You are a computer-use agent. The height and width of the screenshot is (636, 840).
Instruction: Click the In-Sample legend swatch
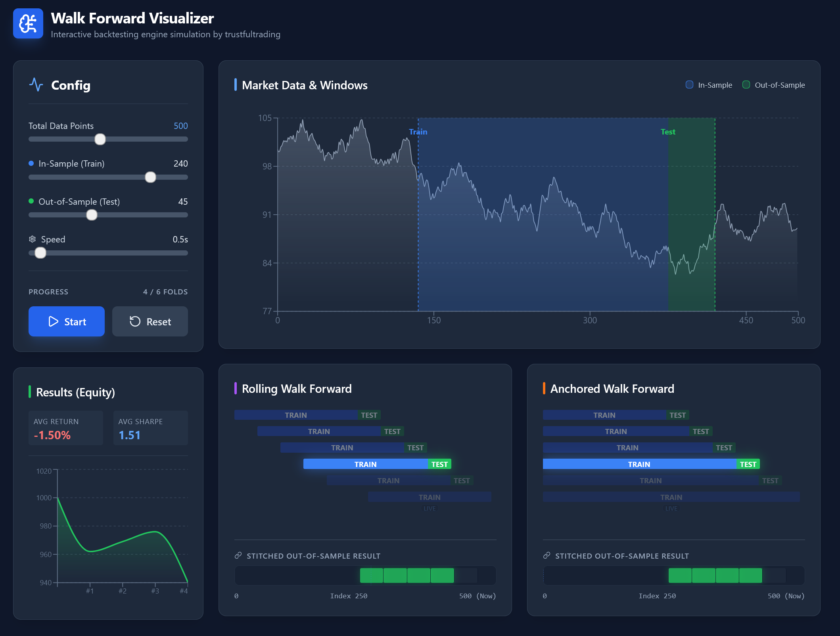[x=689, y=85]
